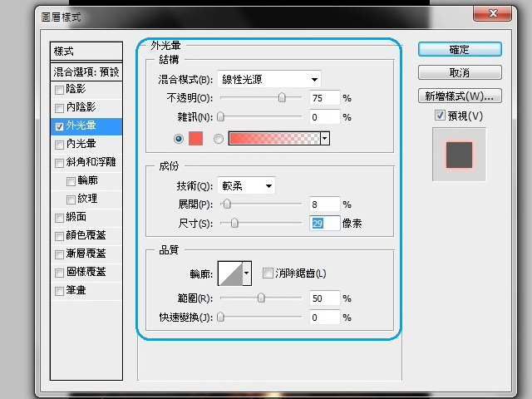Click the red glow color swatch
The height and width of the screenshot is (399, 532).
(195, 139)
